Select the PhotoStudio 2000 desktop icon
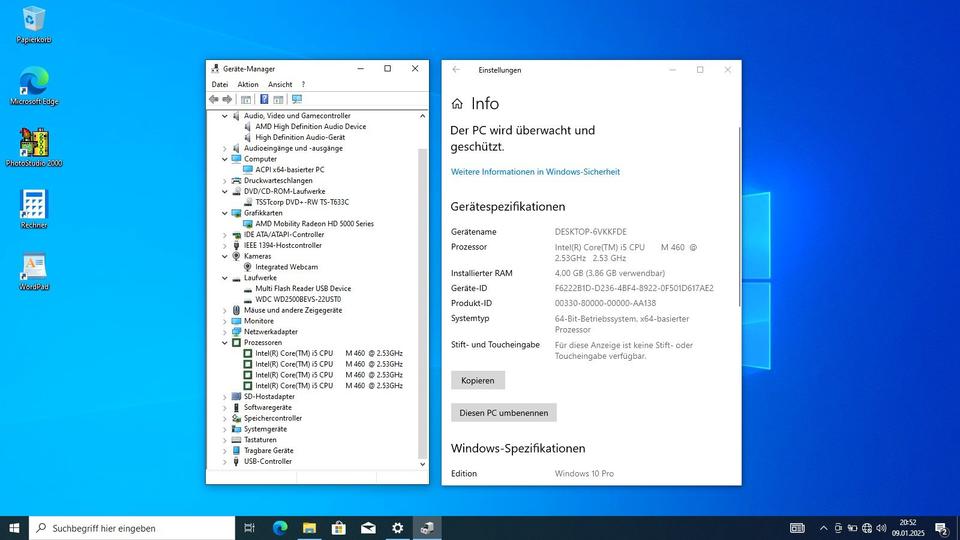Screen dimensions: 960x540 (x=34, y=148)
